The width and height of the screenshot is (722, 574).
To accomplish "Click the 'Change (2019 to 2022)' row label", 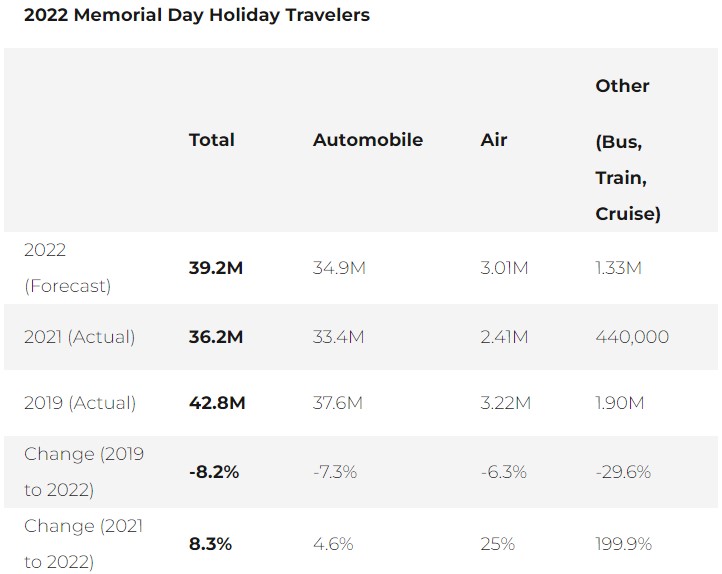I will tap(84, 471).
